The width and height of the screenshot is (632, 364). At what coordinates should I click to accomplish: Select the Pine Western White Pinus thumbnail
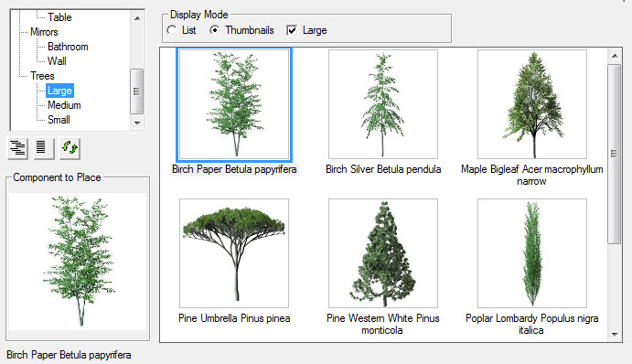click(x=383, y=253)
